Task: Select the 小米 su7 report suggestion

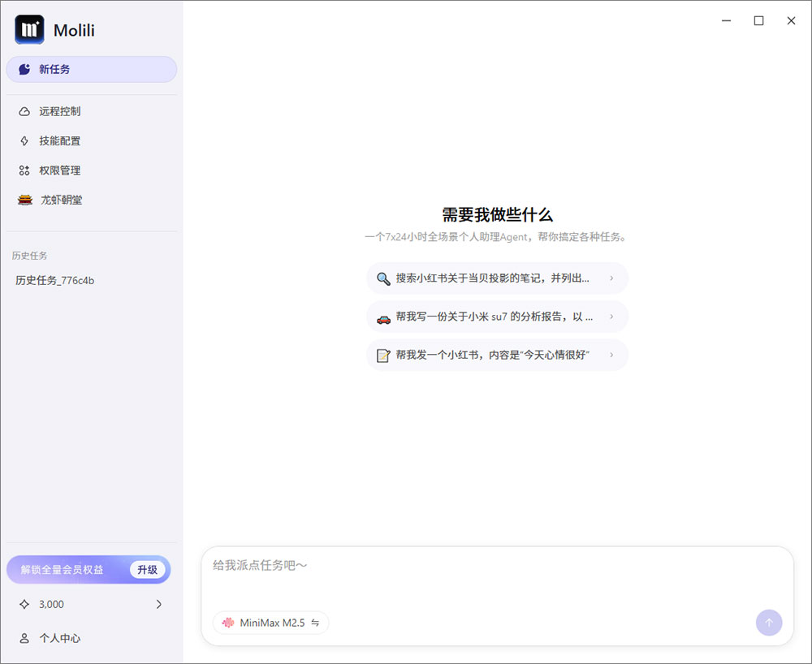Action: click(x=497, y=317)
